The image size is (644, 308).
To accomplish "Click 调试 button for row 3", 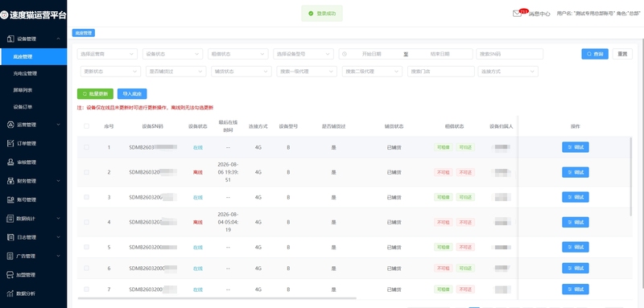I will [x=576, y=197].
